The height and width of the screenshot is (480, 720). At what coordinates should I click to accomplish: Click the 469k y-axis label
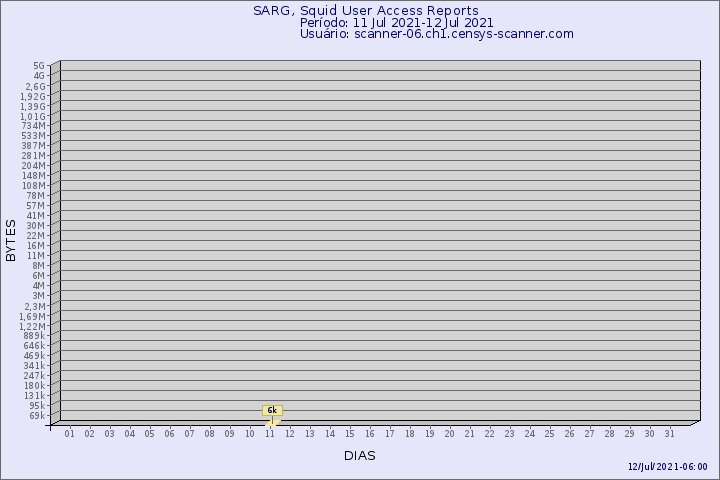pyautogui.click(x=34, y=356)
